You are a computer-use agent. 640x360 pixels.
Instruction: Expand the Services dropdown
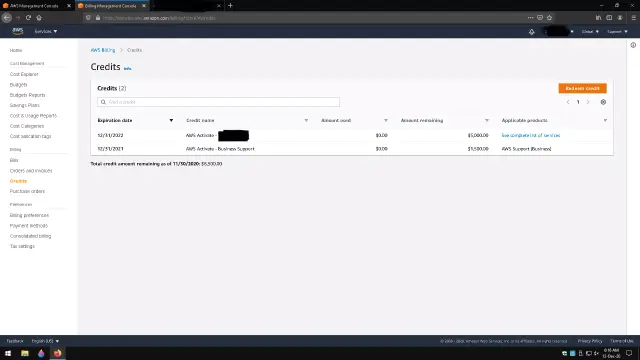click(x=46, y=31)
